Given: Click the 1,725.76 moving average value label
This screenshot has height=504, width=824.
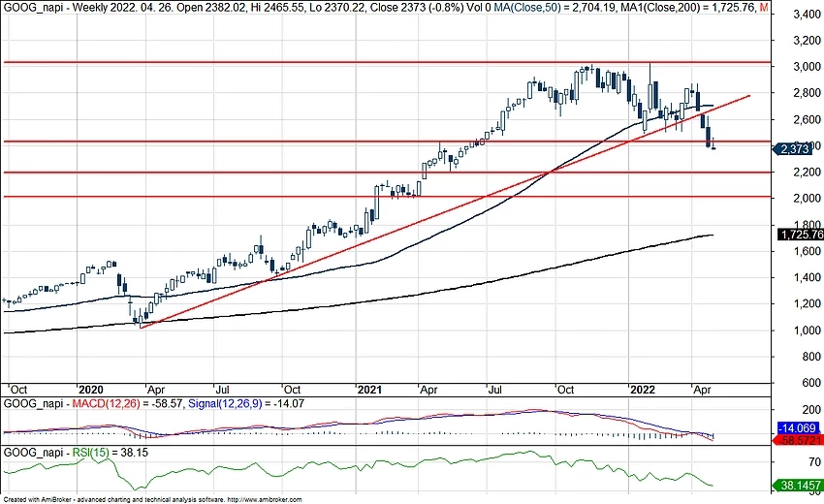Looking at the screenshot, I should [801, 235].
